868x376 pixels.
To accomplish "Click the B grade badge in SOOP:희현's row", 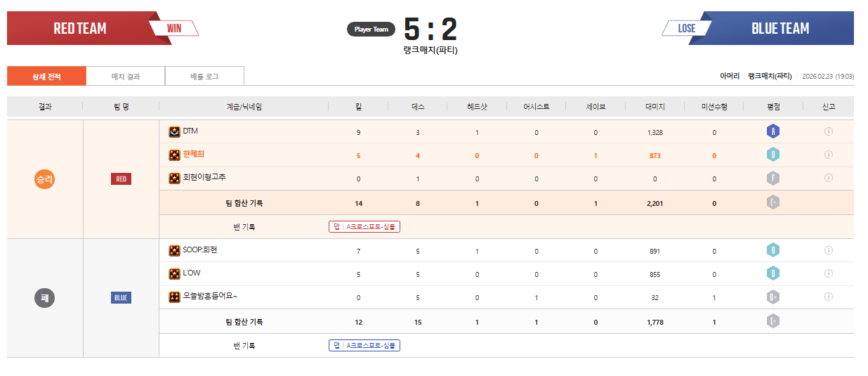I will [x=773, y=250].
